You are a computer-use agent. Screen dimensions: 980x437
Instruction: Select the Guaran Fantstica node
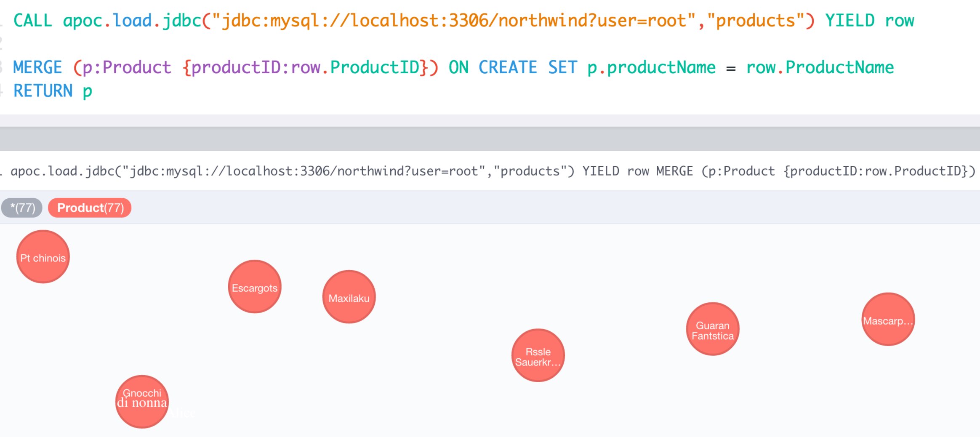[x=712, y=330]
